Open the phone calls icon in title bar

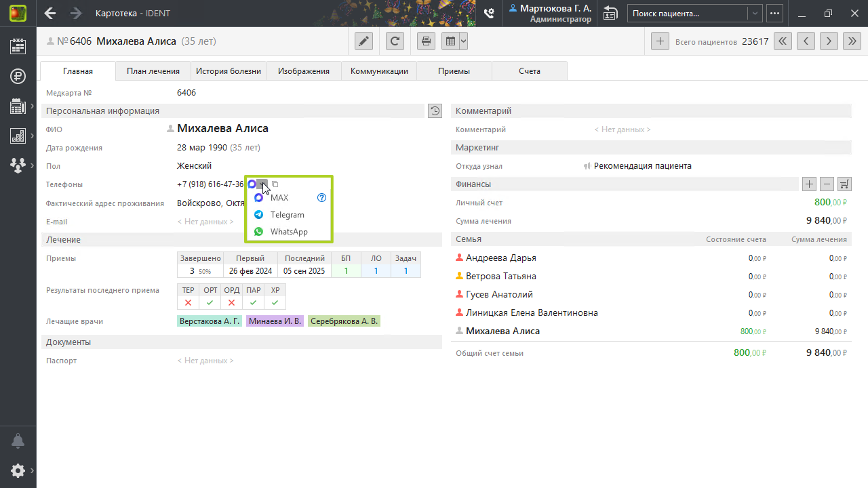pos(489,13)
